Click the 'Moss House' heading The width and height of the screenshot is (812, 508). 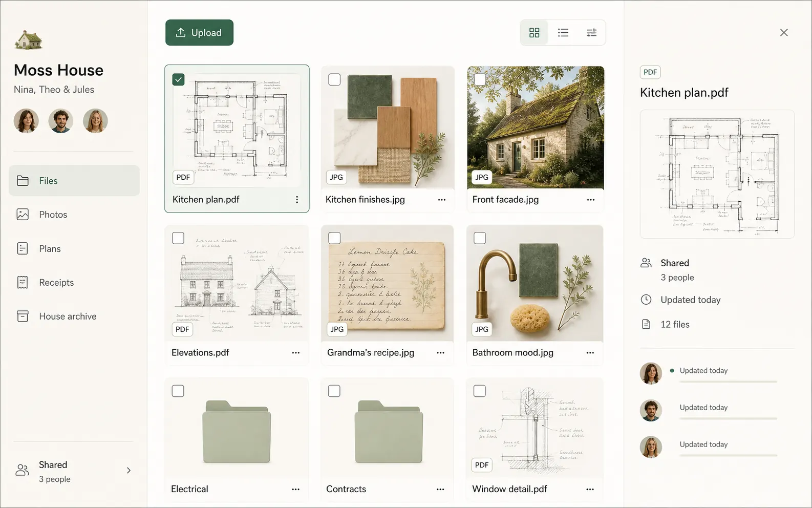point(58,70)
